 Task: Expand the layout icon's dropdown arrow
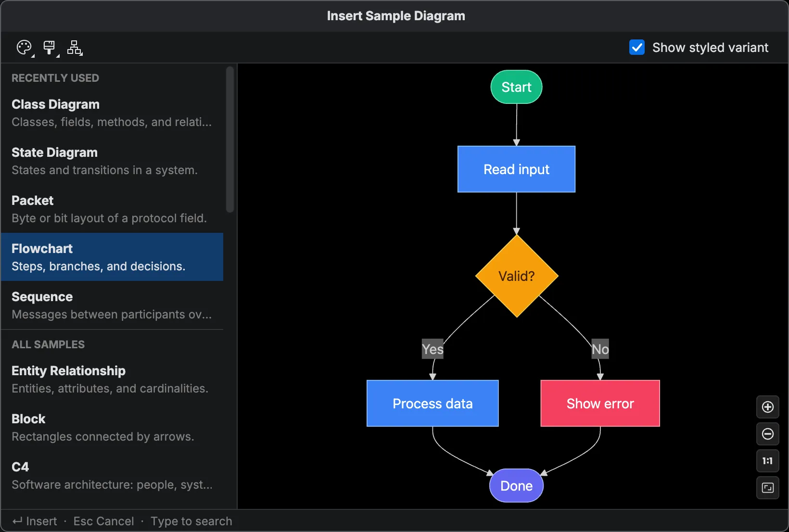tap(81, 54)
